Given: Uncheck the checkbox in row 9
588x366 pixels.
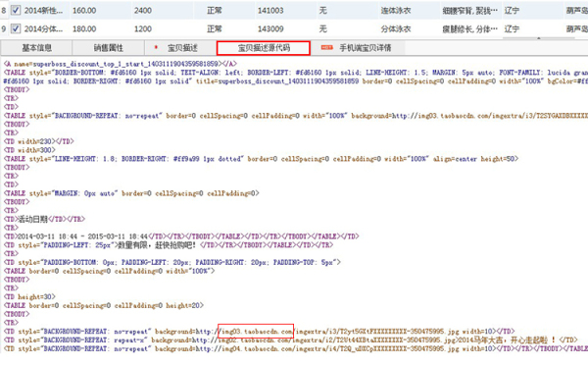Looking at the screenshot, I should [16, 28].
